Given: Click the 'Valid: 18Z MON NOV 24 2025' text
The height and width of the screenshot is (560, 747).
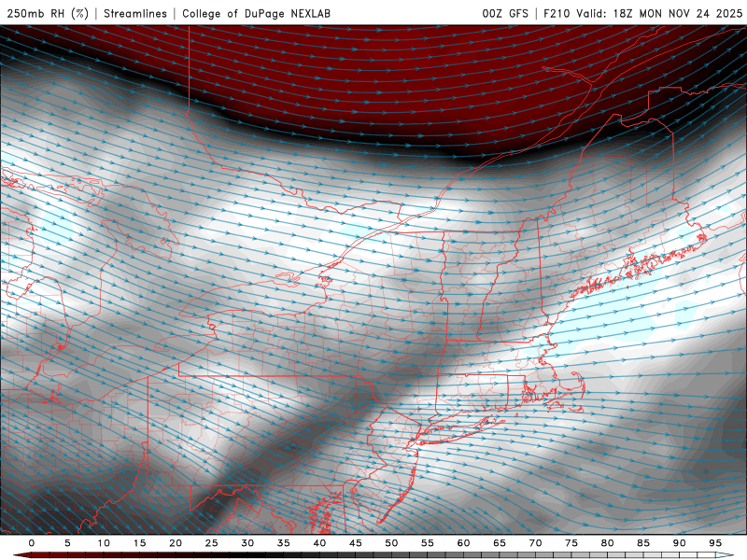Looking at the screenshot, I should tap(659, 13).
